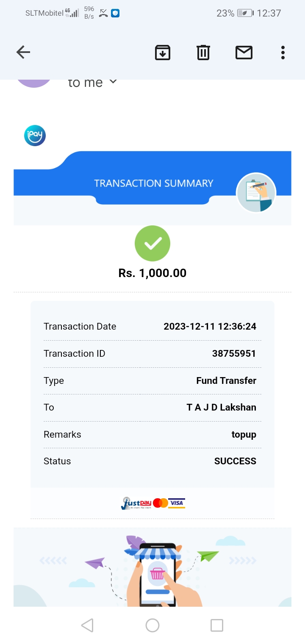The height and width of the screenshot is (644, 305).
Task: Open recent apps square button
Action: coord(217,625)
